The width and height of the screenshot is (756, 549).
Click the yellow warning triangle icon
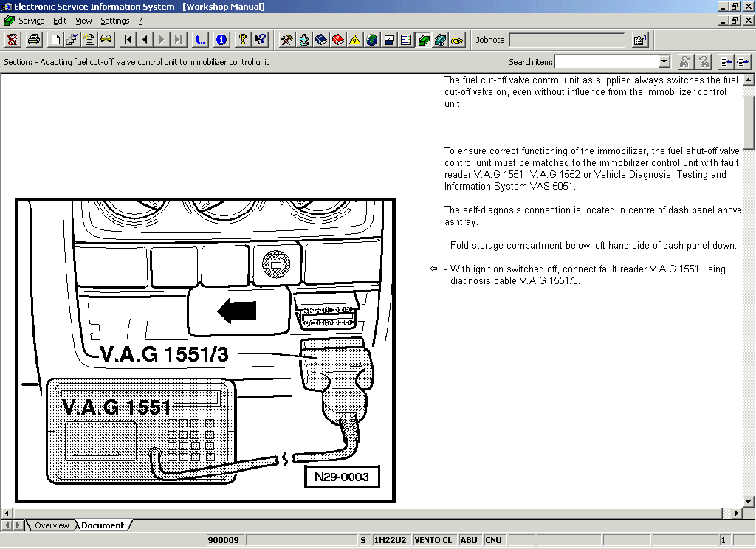click(355, 40)
